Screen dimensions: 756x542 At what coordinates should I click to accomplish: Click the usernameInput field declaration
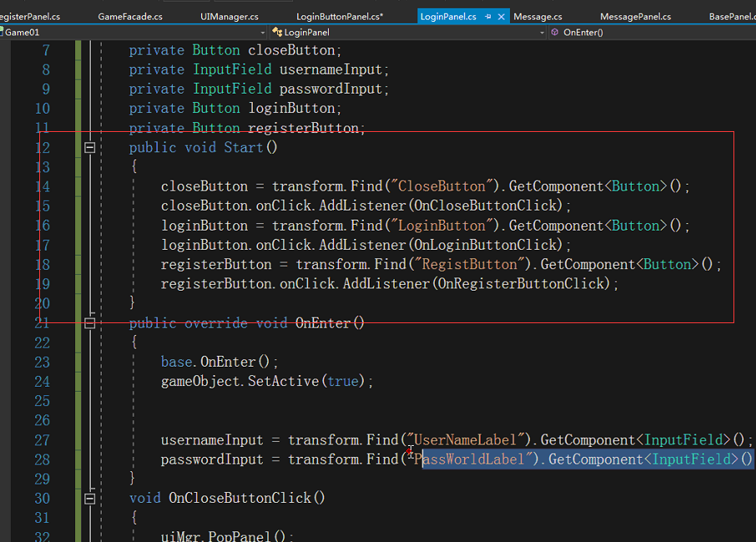click(259, 69)
